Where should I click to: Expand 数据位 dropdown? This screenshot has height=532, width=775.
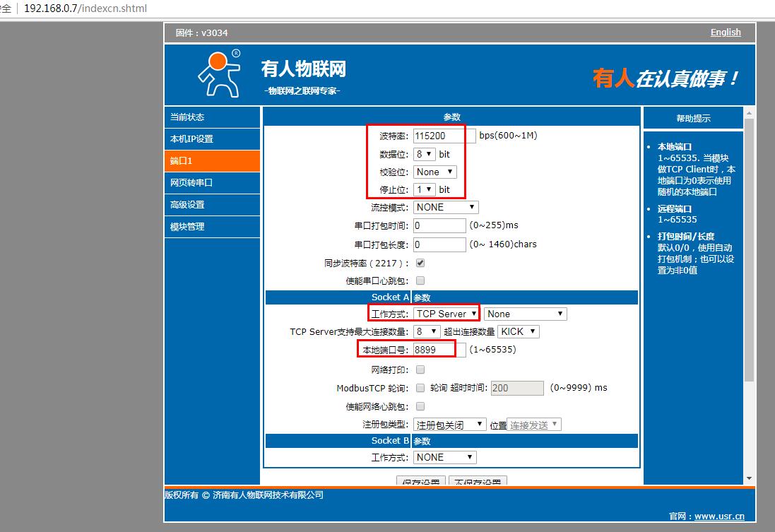(425, 154)
